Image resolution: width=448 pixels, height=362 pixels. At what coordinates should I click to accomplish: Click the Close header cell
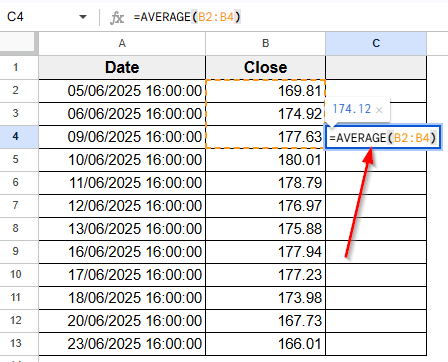pyautogui.click(x=265, y=68)
